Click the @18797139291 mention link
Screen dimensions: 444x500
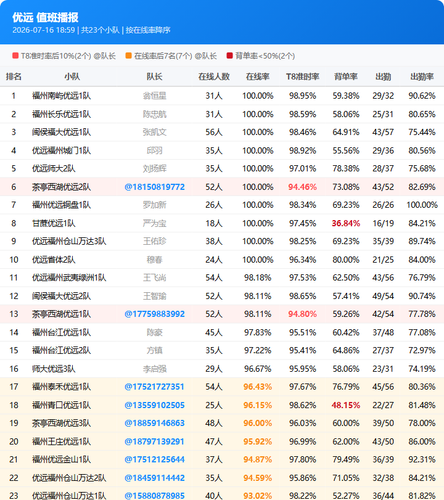[154, 441]
